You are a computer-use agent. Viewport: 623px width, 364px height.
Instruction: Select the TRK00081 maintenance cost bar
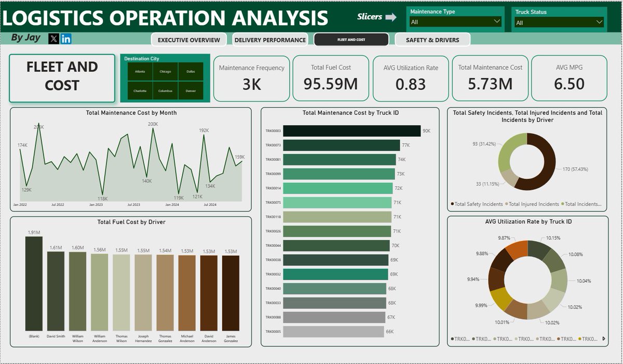[x=340, y=160]
